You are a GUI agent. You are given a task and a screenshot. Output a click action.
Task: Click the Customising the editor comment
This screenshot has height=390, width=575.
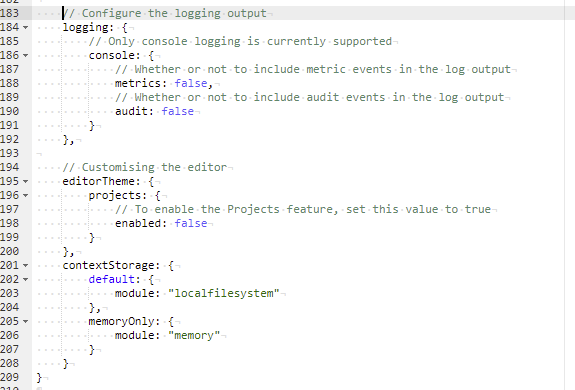(145, 167)
